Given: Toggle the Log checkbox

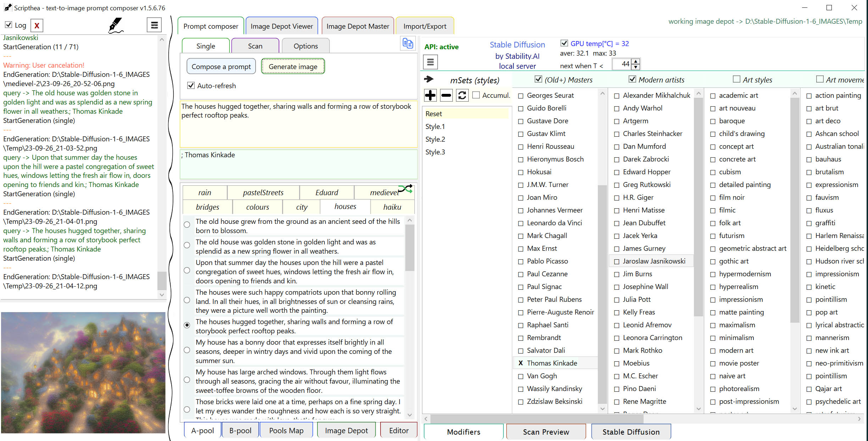Looking at the screenshot, I should click(9, 25).
